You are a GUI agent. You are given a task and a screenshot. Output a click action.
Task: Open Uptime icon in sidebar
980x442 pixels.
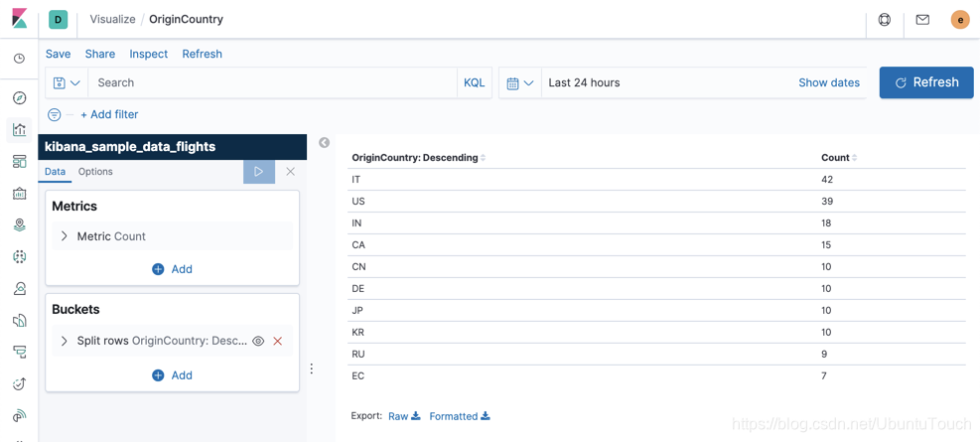coord(20,383)
